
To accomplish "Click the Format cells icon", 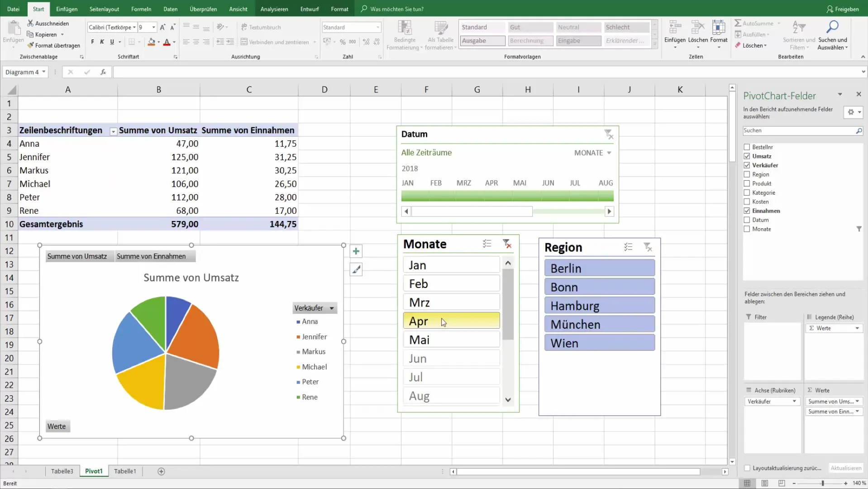I will click(719, 28).
